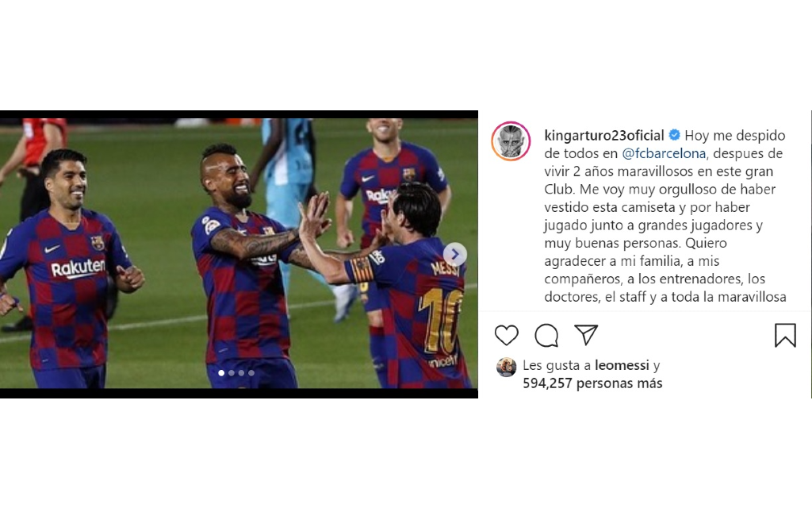Click the Les gusta a label text
This screenshot has height=508, width=812.
click(x=557, y=365)
